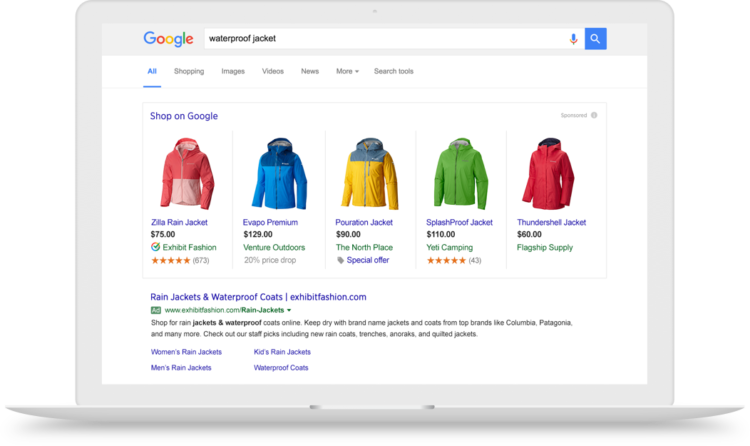Switch to the Shopping tab
750x446 pixels.
pyautogui.click(x=189, y=71)
